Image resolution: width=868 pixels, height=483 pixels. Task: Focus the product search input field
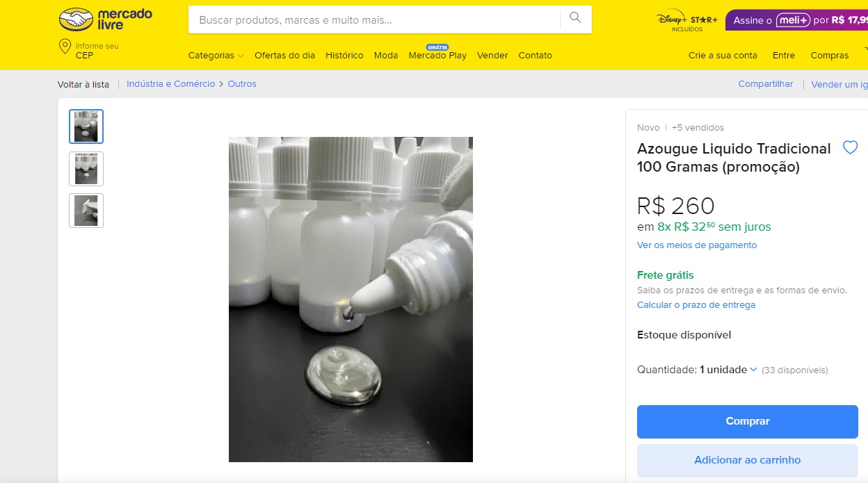[374, 19]
